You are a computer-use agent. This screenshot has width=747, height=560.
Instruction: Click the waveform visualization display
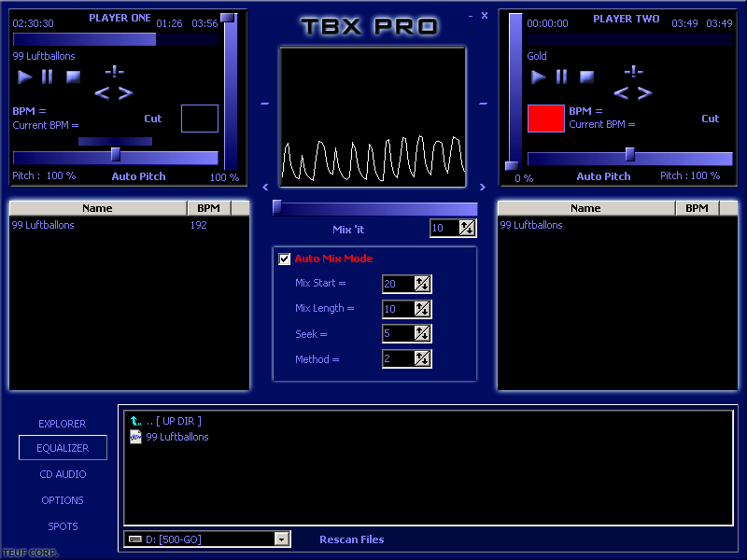373,117
